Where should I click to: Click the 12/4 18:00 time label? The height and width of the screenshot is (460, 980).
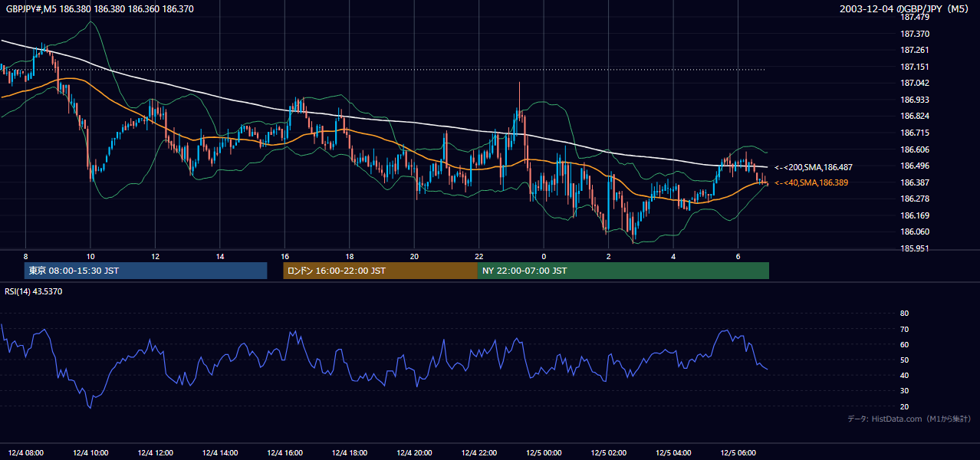[350, 452]
